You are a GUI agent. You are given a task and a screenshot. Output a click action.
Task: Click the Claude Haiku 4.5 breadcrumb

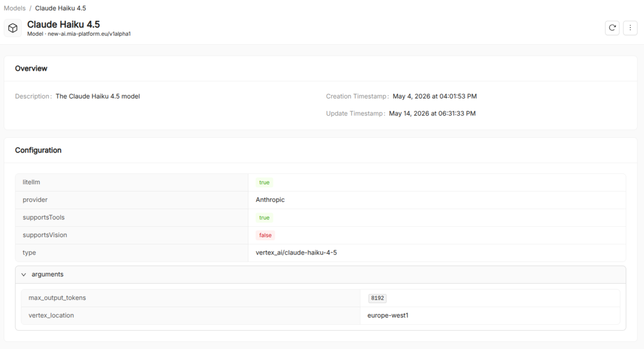coord(60,8)
